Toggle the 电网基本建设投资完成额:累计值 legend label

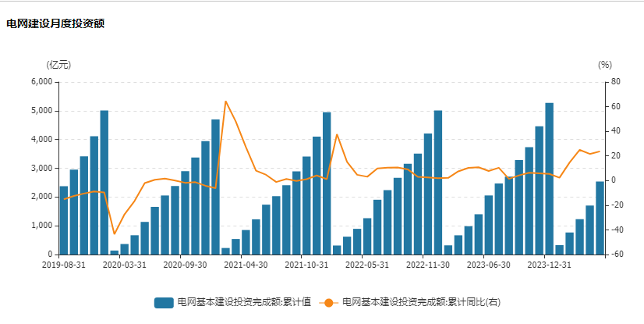[244, 302]
